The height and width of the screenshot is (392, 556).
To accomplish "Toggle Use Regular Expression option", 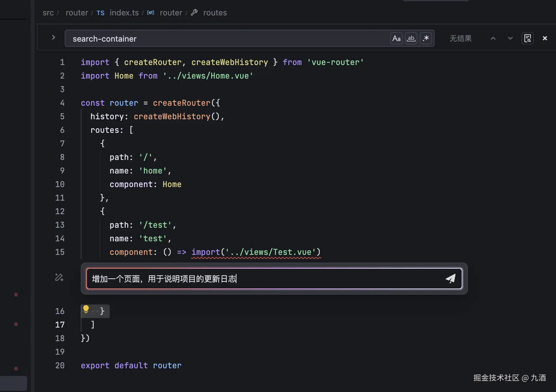I will [x=426, y=39].
